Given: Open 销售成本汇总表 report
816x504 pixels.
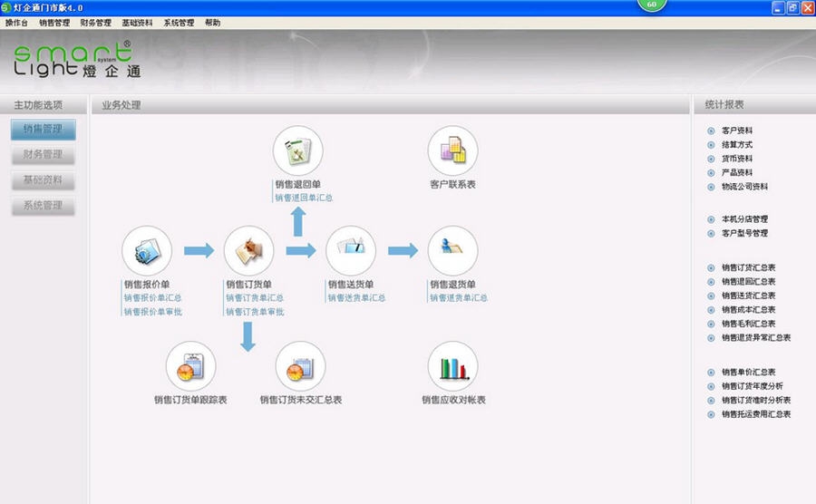Looking at the screenshot, I should click(x=748, y=310).
